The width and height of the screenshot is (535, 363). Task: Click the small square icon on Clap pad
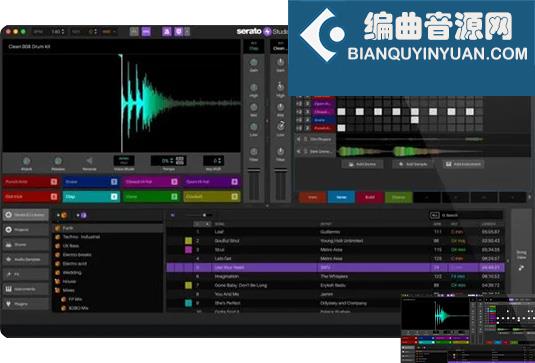[114, 197]
